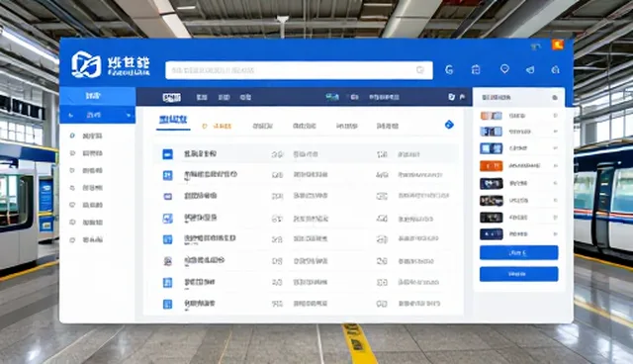Click the blue icon of the fourth list row
Image resolution: width=633 pixels, height=364 pixels.
(167, 219)
